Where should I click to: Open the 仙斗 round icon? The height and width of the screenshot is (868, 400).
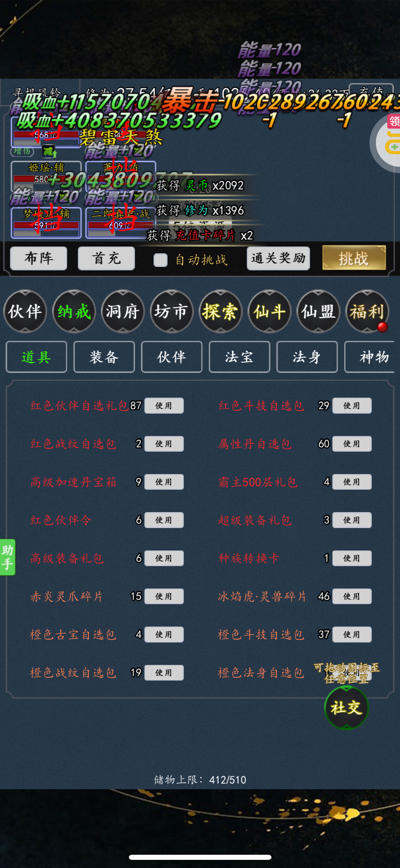click(x=269, y=311)
